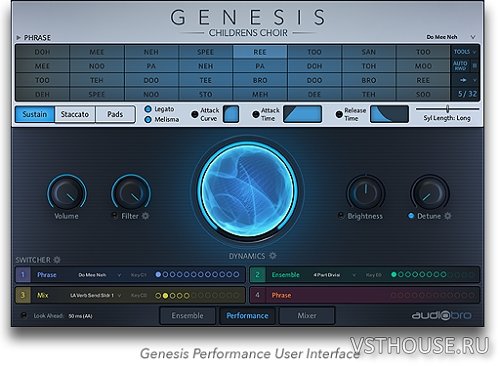The image size is (500, 368).
Task: Select the SOO syllable cell
Action: tap(423, 94)
